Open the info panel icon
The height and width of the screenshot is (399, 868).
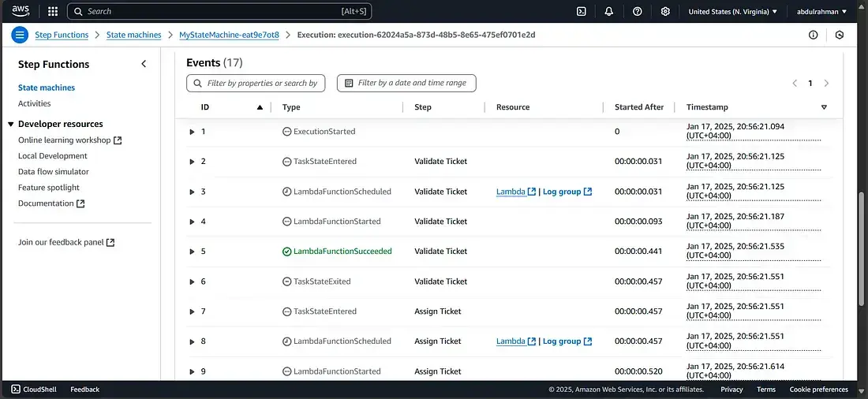point(814,35)
